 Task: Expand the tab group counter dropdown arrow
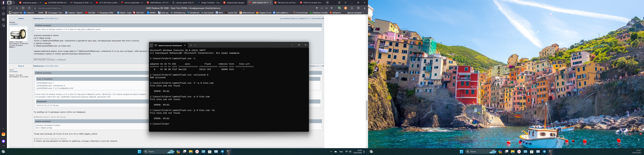pyautogui.click(x=14, y=2)
